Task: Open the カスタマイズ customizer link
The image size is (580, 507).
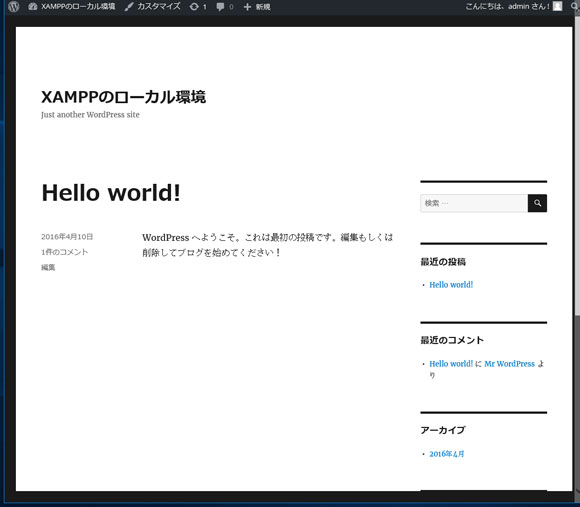Action: point(152,7)
